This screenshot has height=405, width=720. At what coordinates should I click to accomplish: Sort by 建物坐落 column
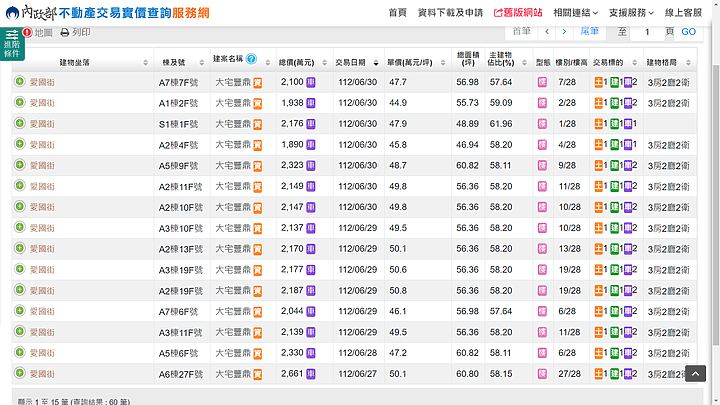pyautogui.click(x=145, y=62)
